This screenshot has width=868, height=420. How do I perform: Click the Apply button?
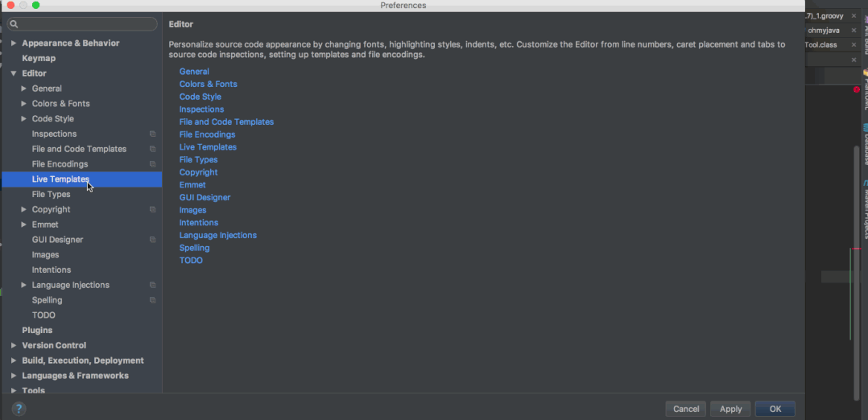731,409
